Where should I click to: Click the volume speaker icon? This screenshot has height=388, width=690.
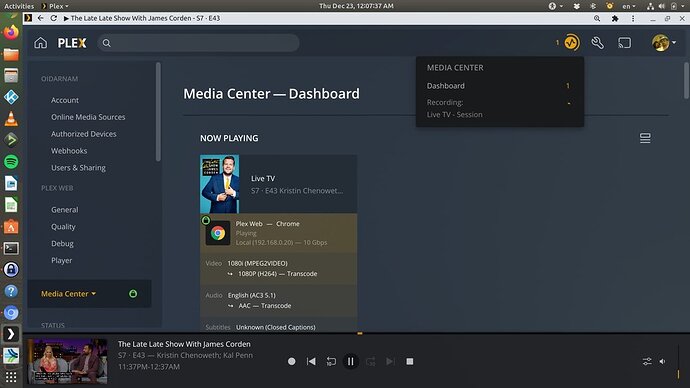coord(662,362)
